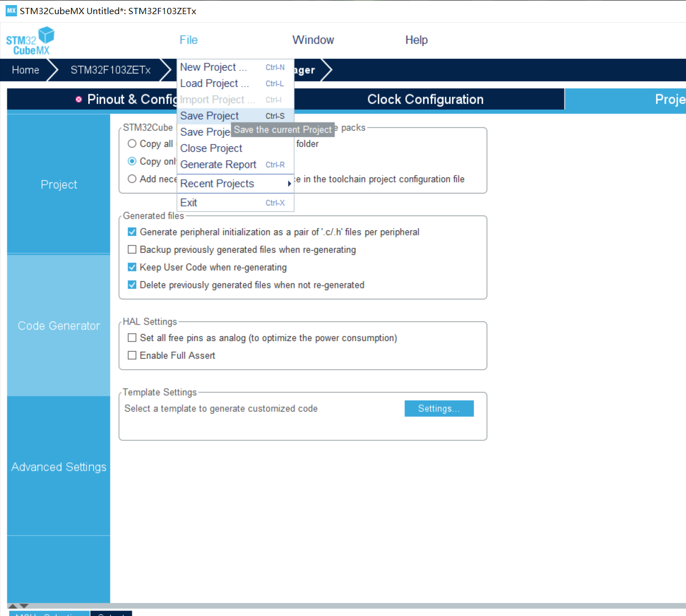This screenshot has width=686, height=616.
Task: Switch to Clock Configuration tab
Action: 426,99
